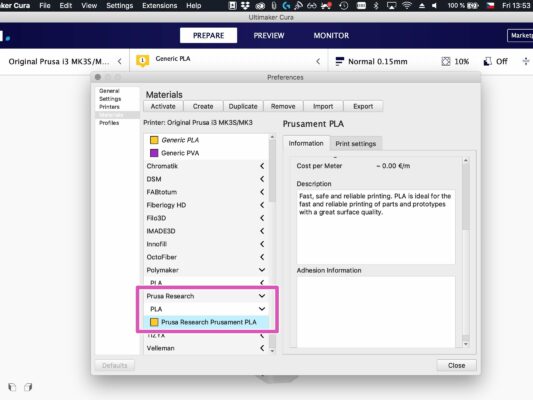The image size is (533, 400).
Task: Expand the Velleman brand group
Action: (262, 348)
